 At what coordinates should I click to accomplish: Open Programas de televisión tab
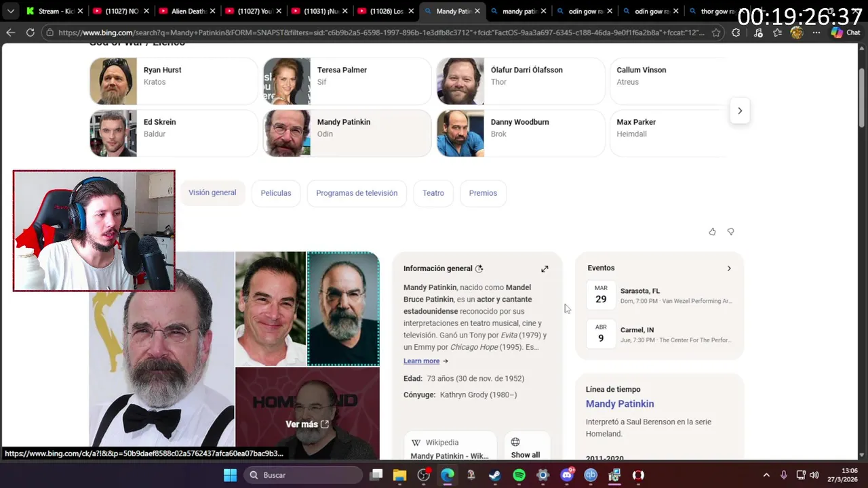(x=357, y=193)
